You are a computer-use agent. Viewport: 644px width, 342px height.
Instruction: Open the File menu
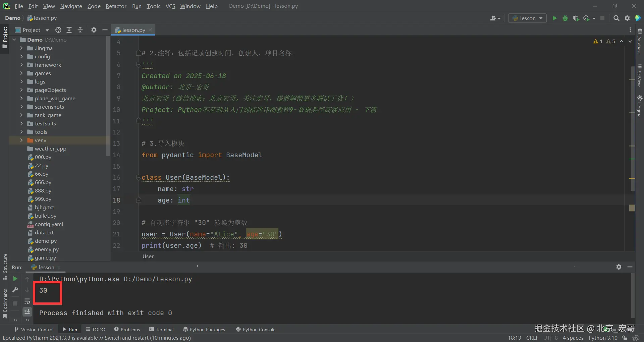click(19, 6)
